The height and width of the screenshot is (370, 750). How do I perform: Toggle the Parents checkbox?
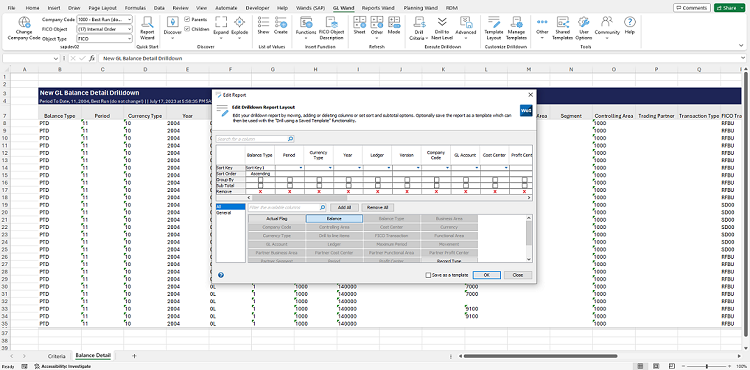point(187,19)
